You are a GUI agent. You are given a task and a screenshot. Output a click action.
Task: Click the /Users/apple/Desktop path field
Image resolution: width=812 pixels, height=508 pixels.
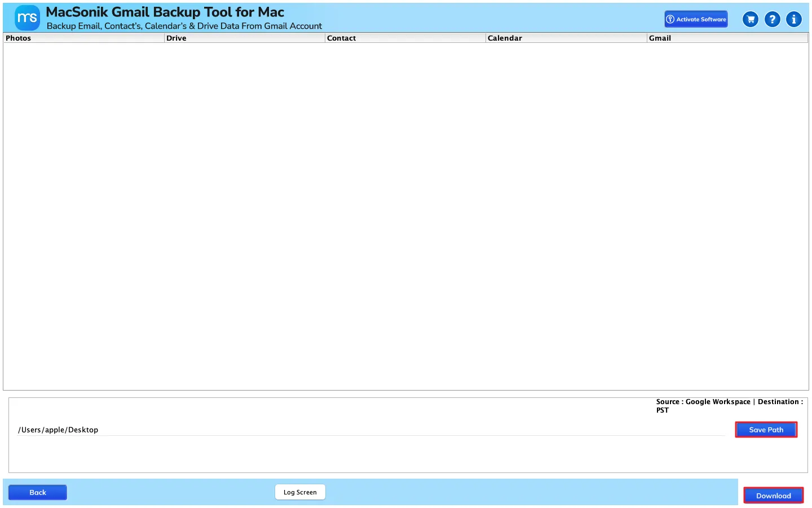371,430
